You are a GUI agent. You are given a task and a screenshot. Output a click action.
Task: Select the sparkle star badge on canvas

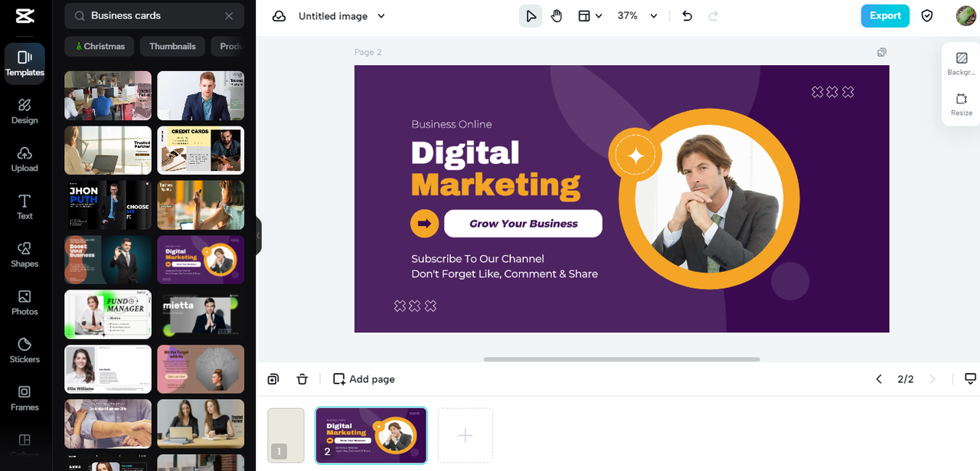(635, 155)
